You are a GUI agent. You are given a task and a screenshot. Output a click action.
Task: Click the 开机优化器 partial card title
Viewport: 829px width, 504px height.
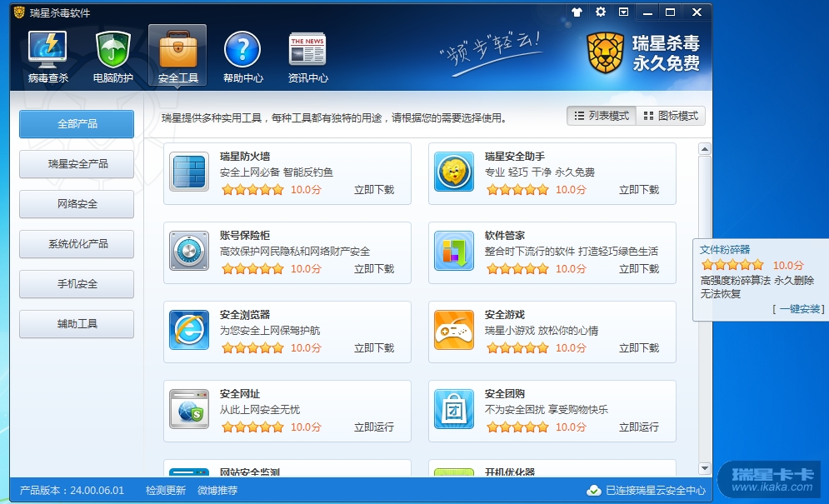pos(510,472)
